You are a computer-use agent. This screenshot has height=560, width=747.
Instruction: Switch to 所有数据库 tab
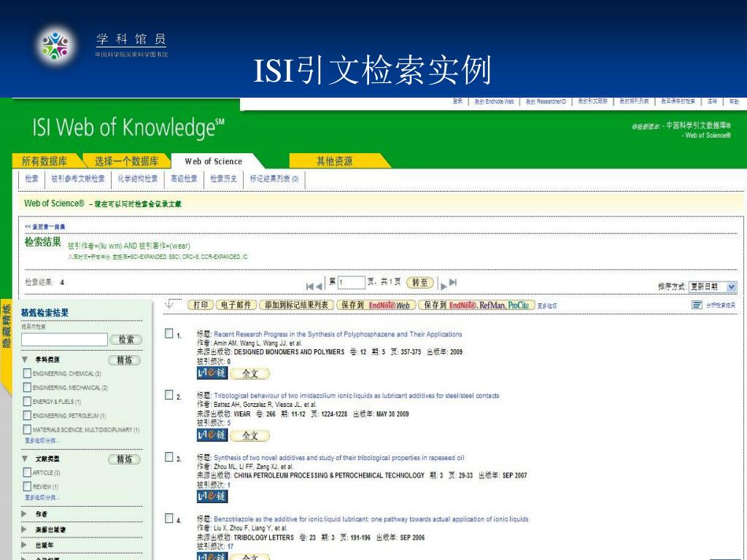44,161
